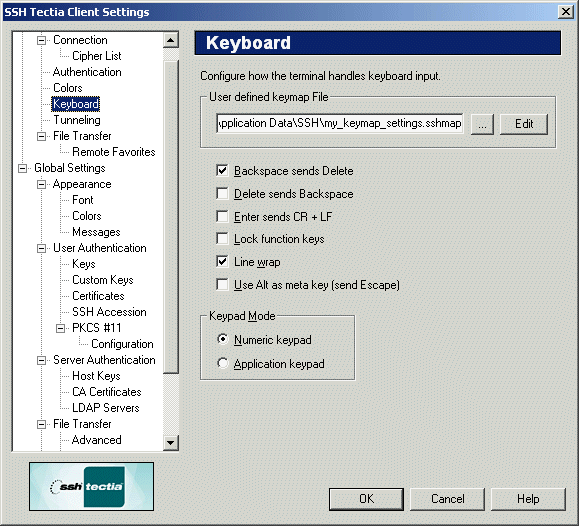Collapse the User Authentication node

pos(42,248)
